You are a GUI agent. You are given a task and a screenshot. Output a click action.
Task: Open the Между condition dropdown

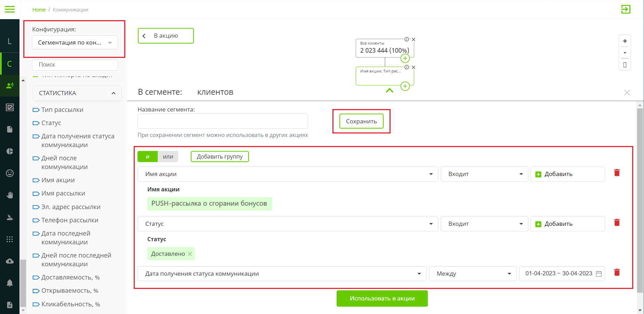472,274
